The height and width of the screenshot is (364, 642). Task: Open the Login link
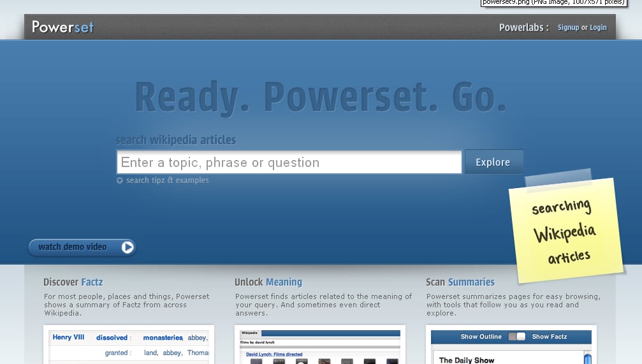[x=598, y=27]
